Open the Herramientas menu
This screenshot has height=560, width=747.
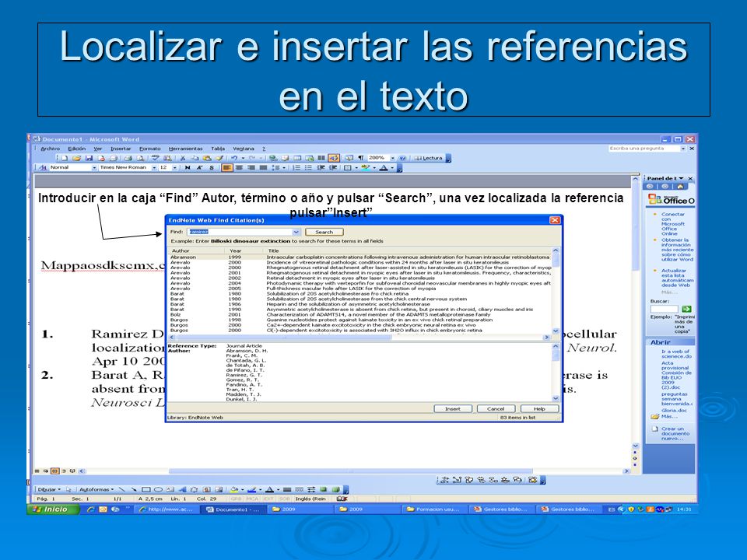point(185,149)
